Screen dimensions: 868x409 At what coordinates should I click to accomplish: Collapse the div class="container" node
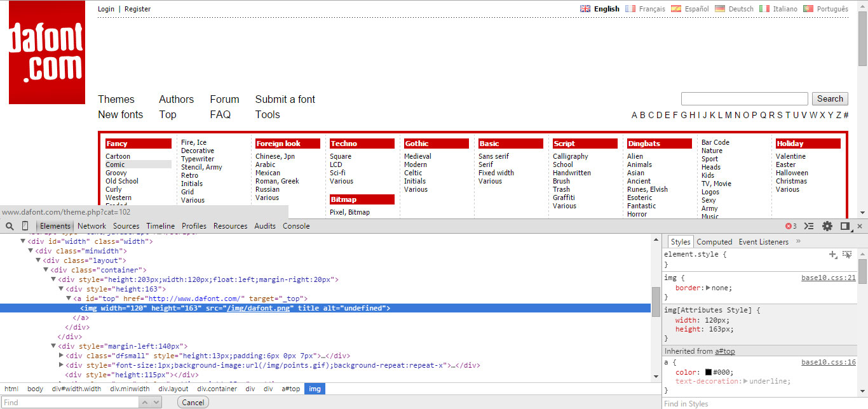[x=46, y=270]
